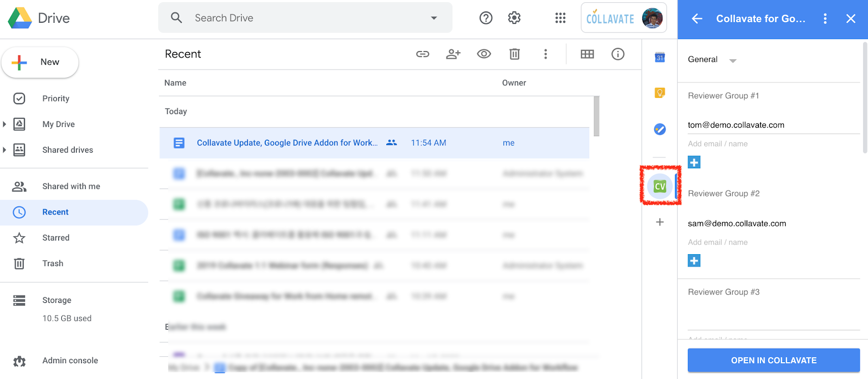868x379 pixels.
Task: Open search options dropdown arrow
Action: (x=434, y=18)
